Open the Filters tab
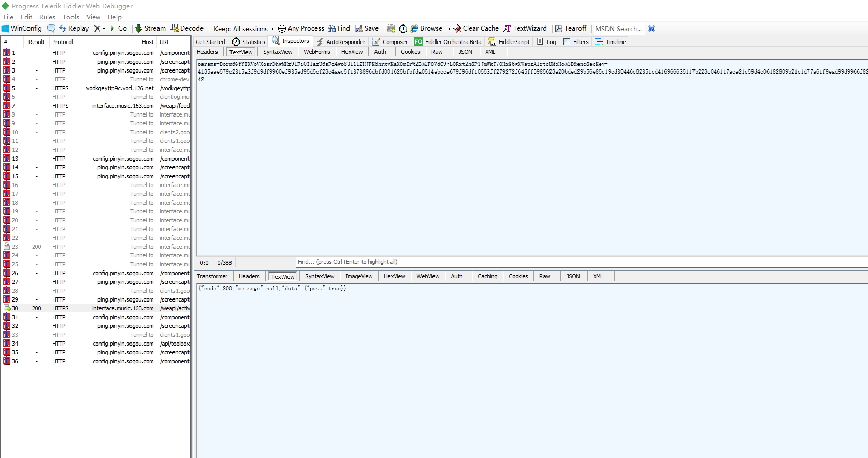 tap(576, 42)
